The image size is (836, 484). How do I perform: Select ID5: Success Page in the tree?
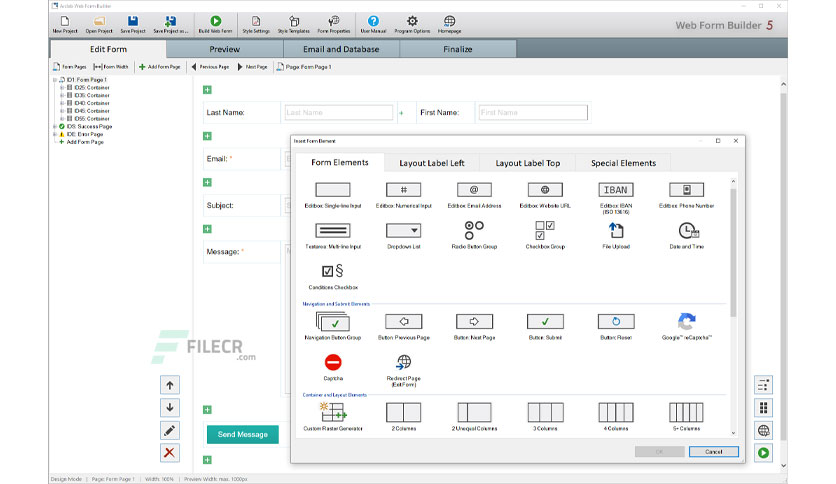[x=89, y=127]
